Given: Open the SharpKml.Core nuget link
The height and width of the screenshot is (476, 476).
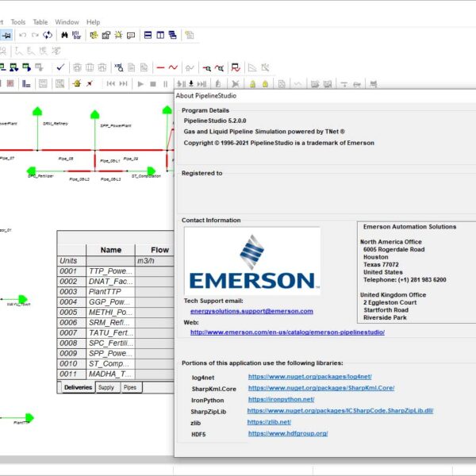Looking at the screenshot, I should [321, 388].
